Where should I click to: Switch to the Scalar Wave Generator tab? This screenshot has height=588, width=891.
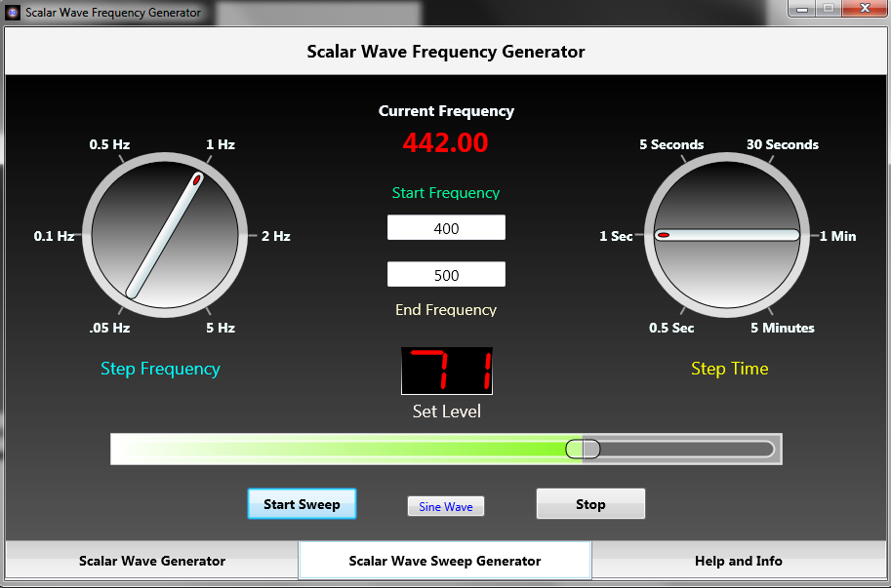[x=151, y=561]
